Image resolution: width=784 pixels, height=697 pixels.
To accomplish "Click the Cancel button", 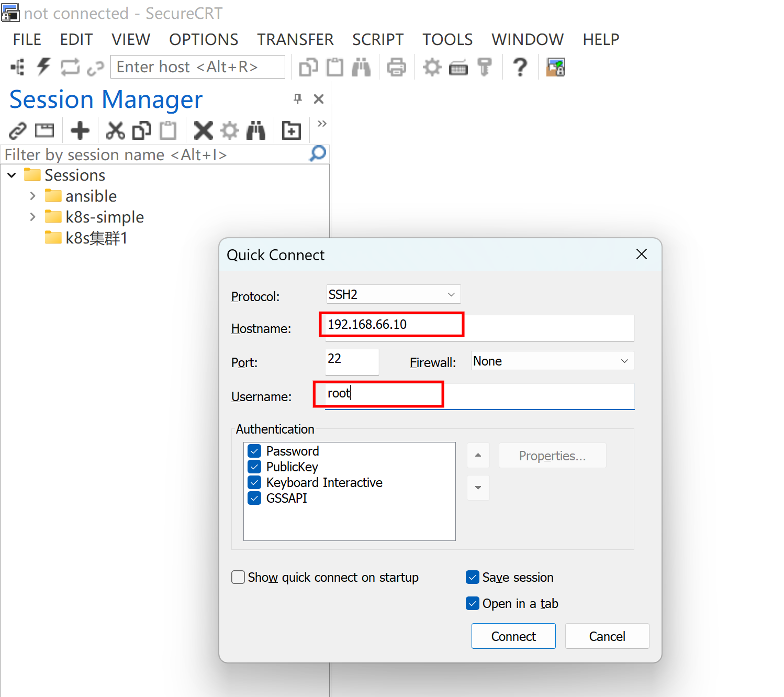I will click(607, 636).
